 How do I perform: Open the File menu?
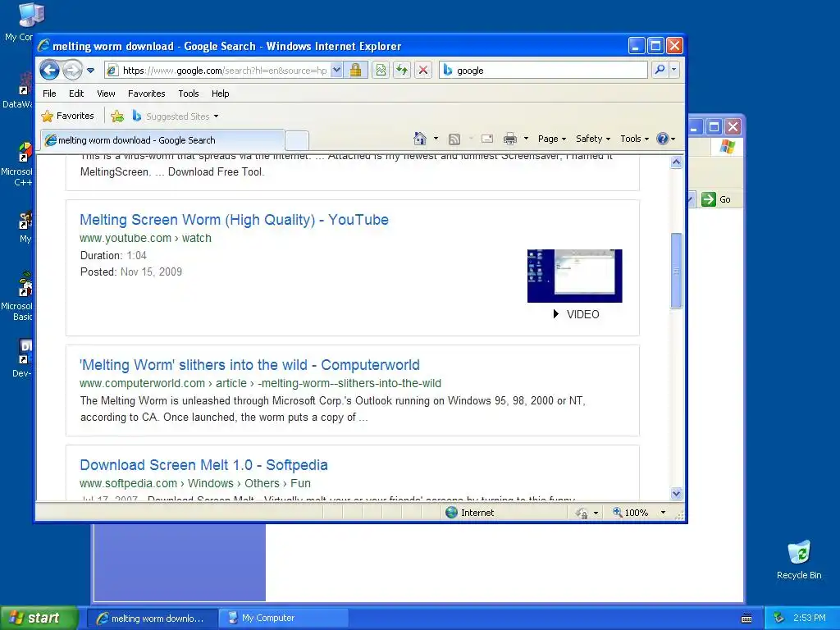(49, 94)
